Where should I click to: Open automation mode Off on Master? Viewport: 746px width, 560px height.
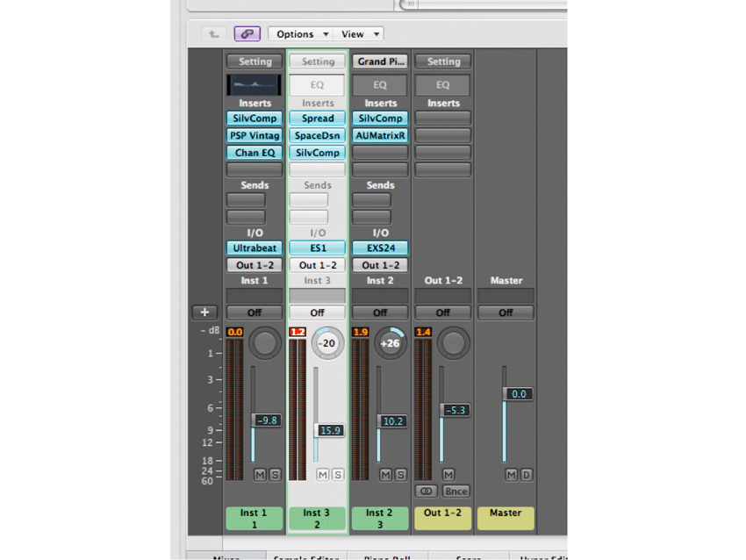tap(506, 312)
